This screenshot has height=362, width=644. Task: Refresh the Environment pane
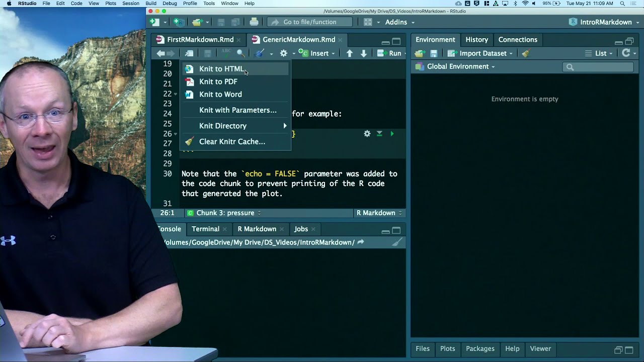pyautogui.click(x=626, y=53)
